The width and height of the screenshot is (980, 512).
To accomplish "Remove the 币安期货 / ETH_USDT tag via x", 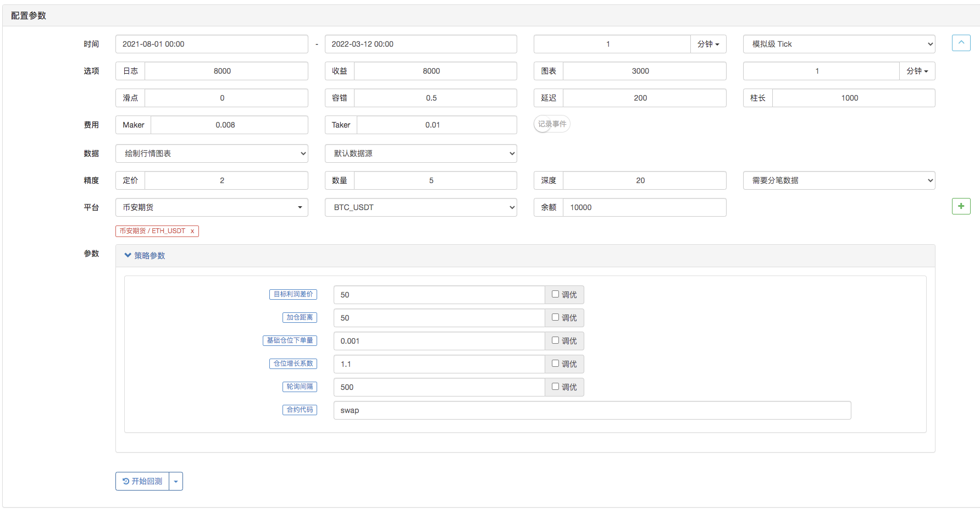I will tap(192, 232).
